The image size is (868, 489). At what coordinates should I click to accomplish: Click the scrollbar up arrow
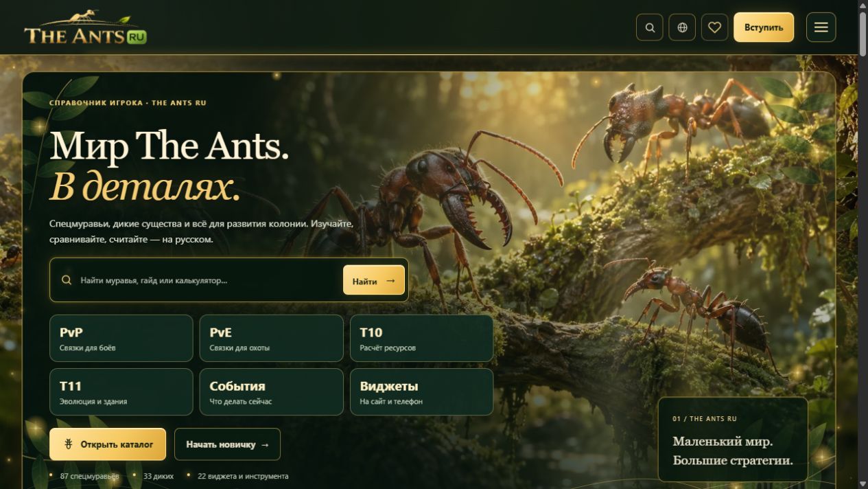pyautogui.click(x=863, y=5)
